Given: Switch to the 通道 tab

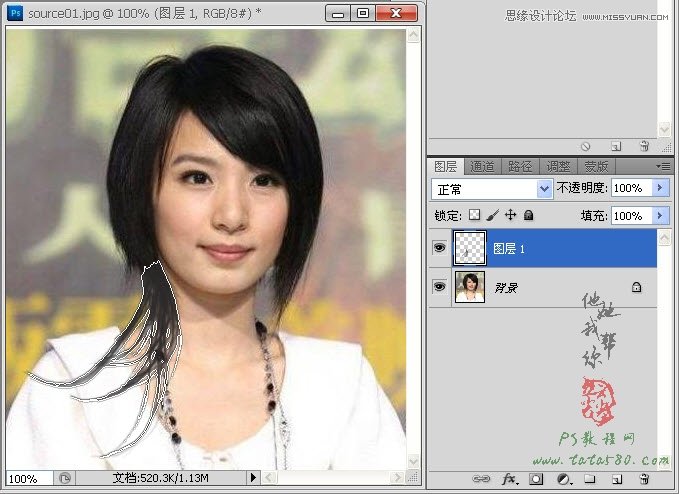Looking at the screenshot, I should point(482,166).
